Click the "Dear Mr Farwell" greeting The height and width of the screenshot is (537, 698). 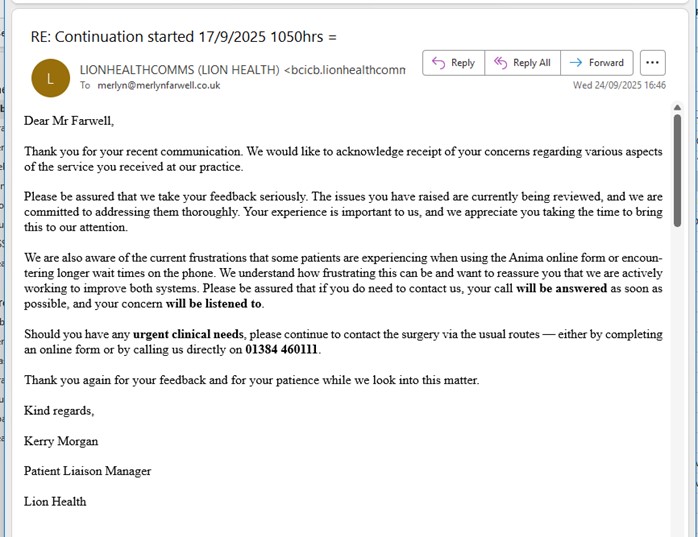tap(69, 121)
